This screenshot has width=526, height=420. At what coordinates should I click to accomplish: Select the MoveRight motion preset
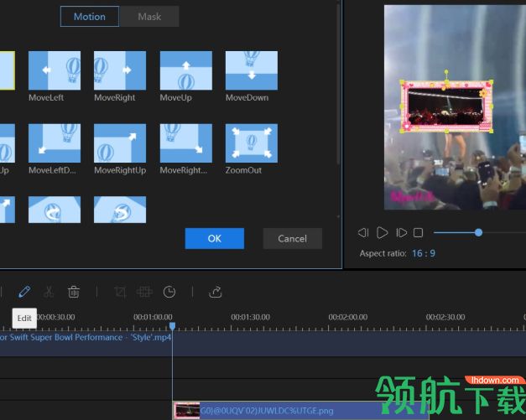(120, 70)
